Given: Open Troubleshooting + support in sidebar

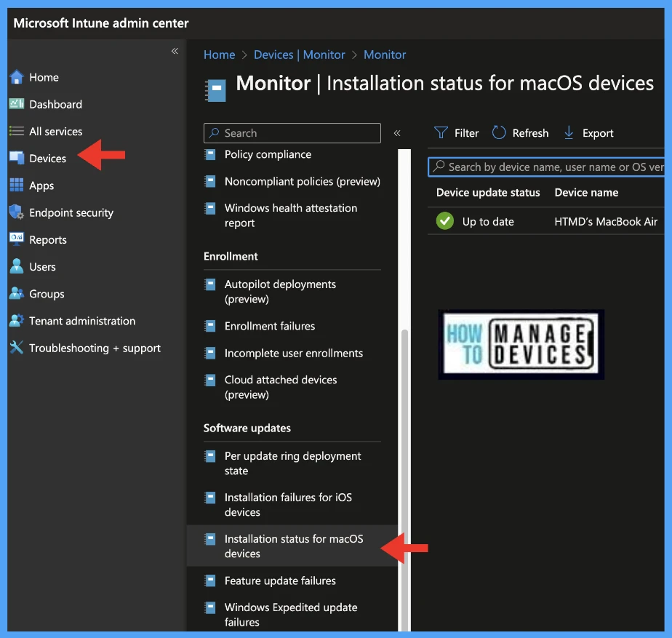Looking at the screenshot, I should tap(95, 348).
